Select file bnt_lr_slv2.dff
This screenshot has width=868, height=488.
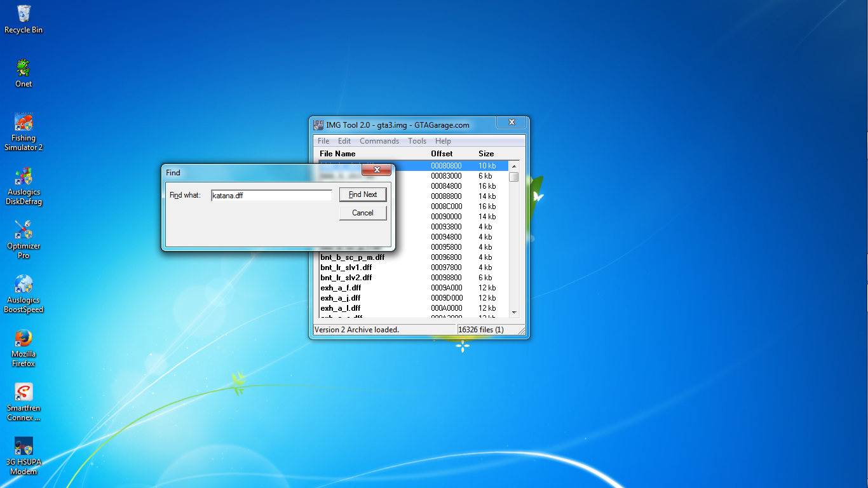pos(346,278)
